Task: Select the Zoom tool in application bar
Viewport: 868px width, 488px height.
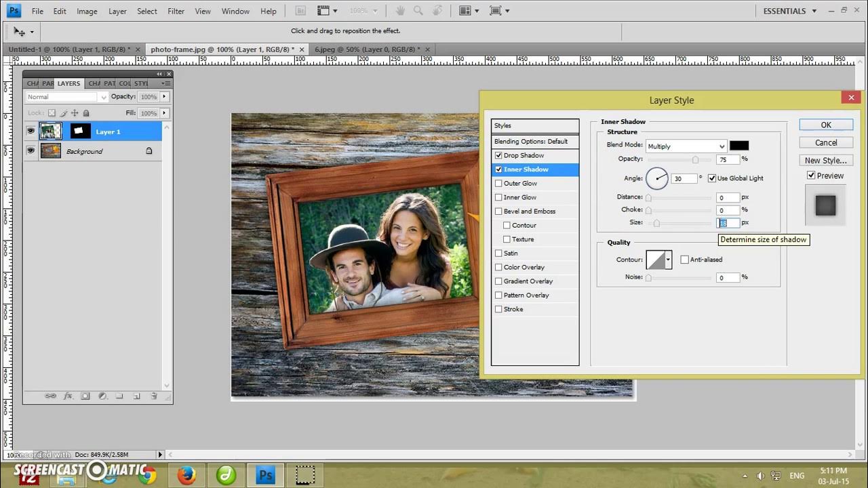Action: [x=418, y=11]
